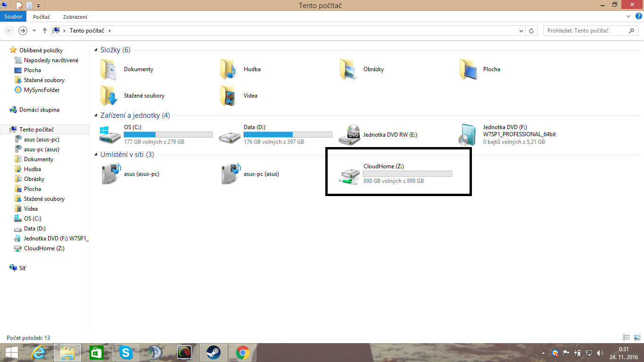The height and width of the screenshot is (362, 644).
Task: Go forward with the Forward arrow
Action: click(23, 31)
